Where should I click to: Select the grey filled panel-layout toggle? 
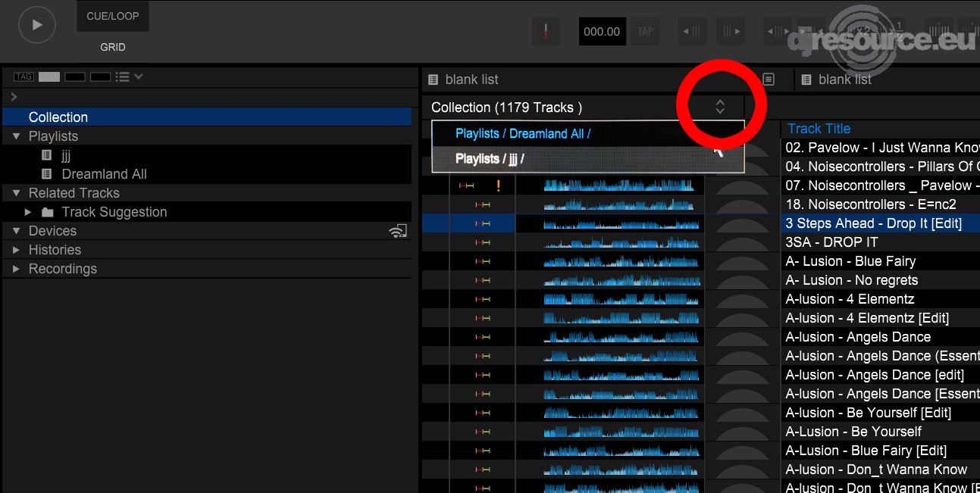[x=49, y=76]
